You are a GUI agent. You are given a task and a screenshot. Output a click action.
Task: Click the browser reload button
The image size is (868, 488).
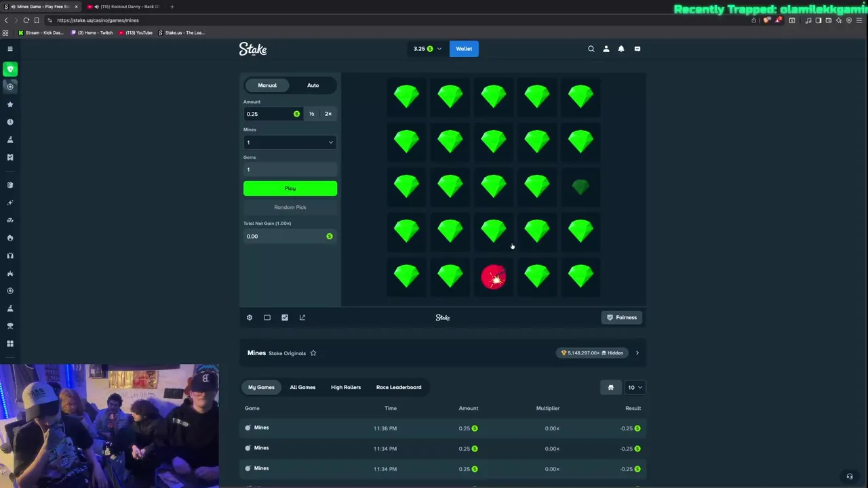pos(26,20)
